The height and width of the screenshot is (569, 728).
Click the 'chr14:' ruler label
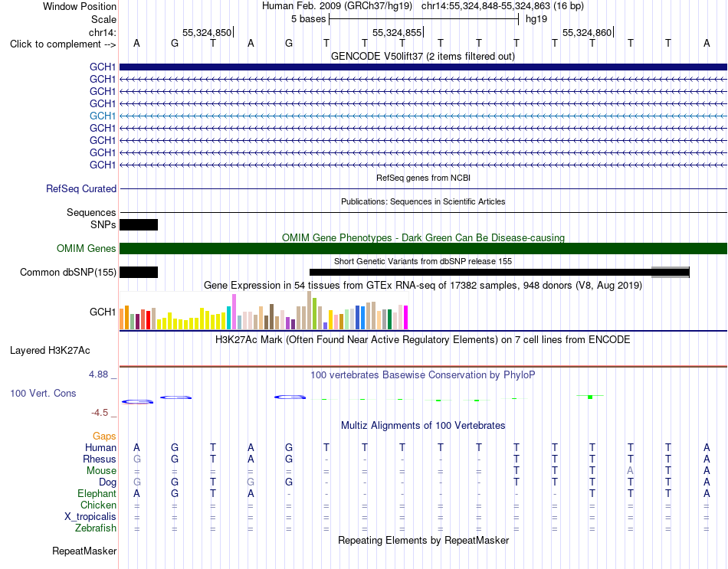(x=102, y=32)
